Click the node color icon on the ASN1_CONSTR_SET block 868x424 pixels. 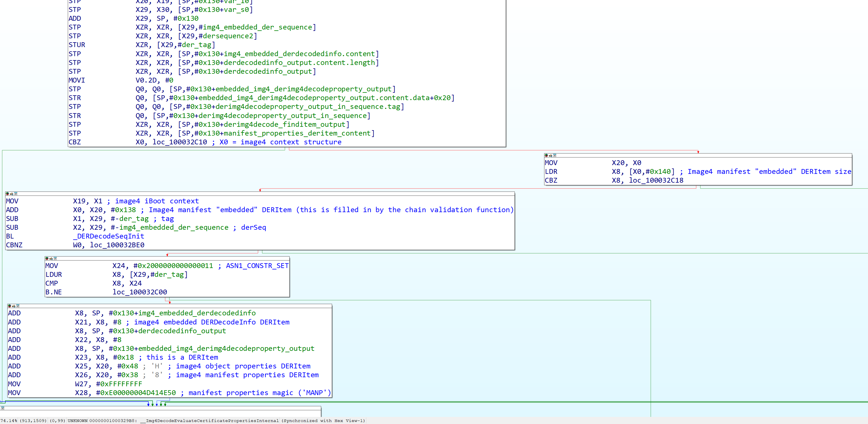pyautogui.click(x=47, y=258)
